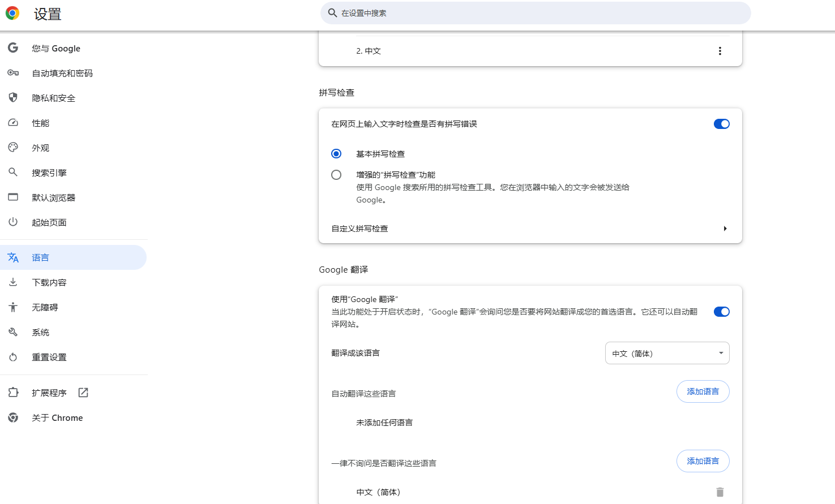Click the 拼写检查 section heading

336,93
